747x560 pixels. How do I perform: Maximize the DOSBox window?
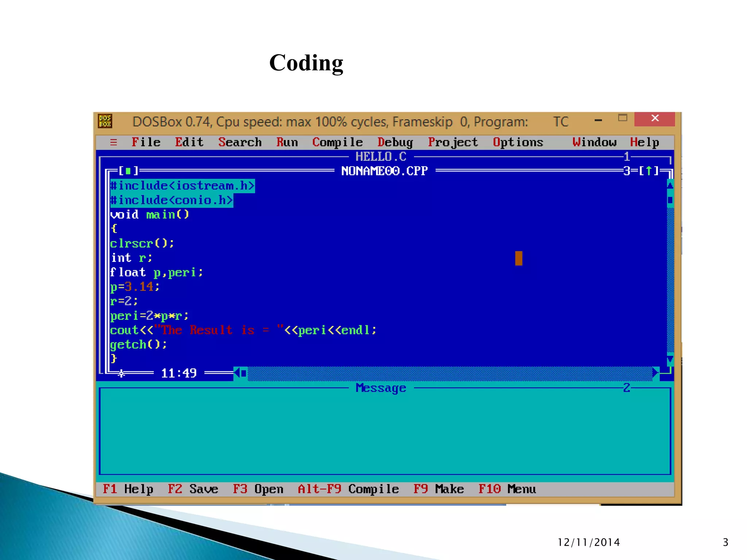tap(623, 118)
